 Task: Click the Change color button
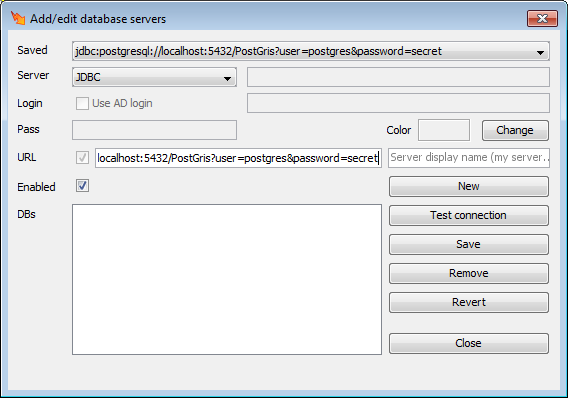[515, 130]
